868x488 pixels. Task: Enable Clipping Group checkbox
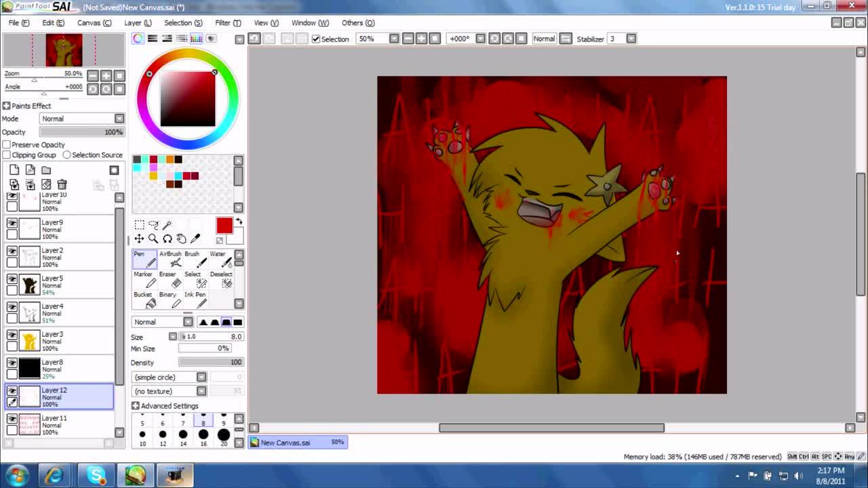[x=7, y=155]
